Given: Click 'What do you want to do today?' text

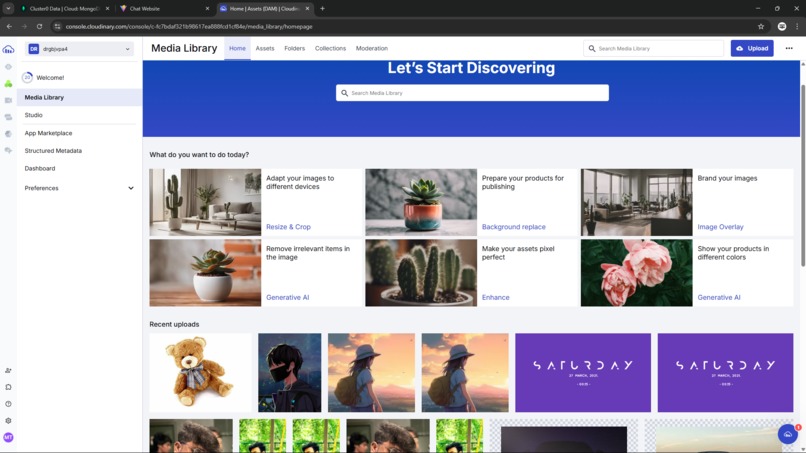Looking at the screenshot, I should [199, 154].
